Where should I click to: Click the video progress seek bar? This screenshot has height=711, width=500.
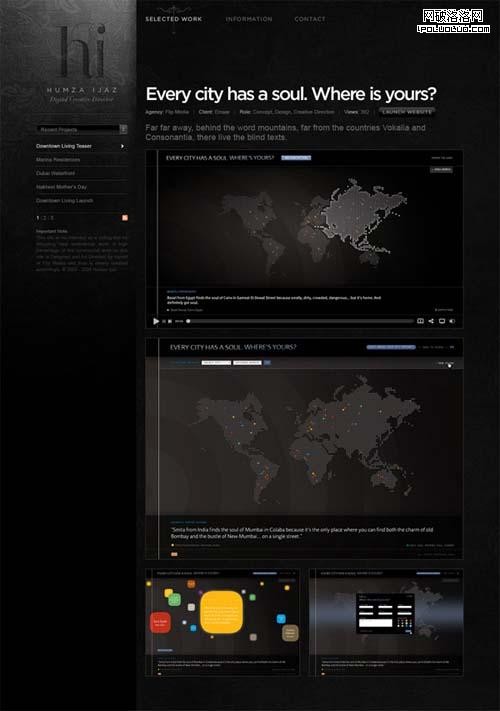[300, 321]
